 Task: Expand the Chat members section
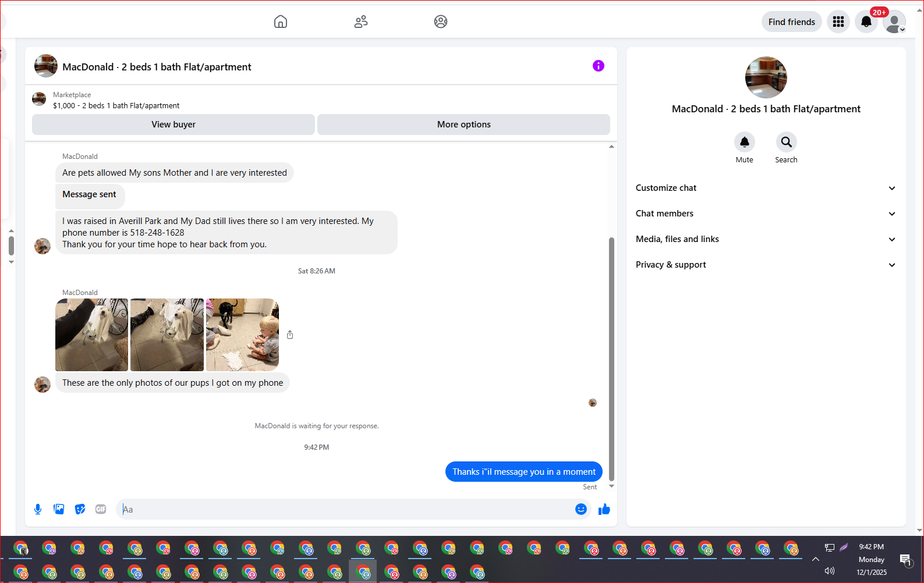coord(766,214)
